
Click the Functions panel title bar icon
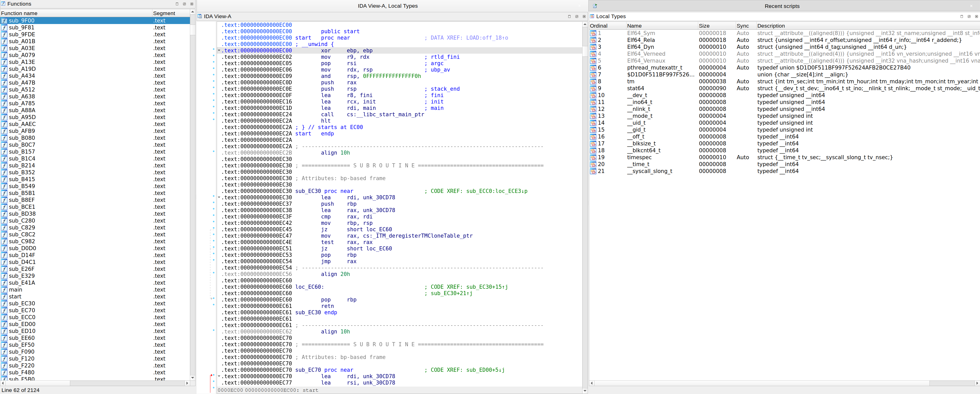pyautogui.click(x=3, y=4)
